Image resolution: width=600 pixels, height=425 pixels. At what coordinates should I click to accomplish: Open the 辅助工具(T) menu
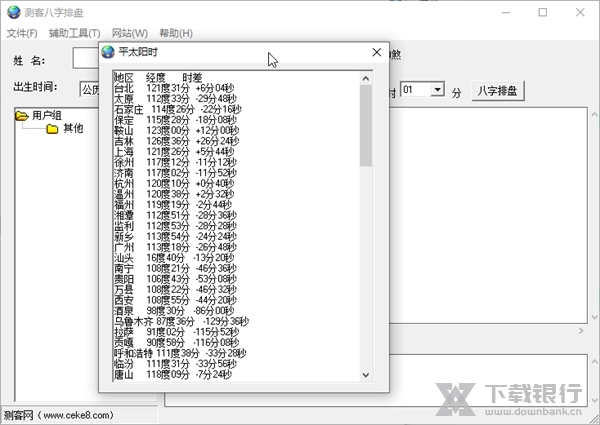click(75, 33)
